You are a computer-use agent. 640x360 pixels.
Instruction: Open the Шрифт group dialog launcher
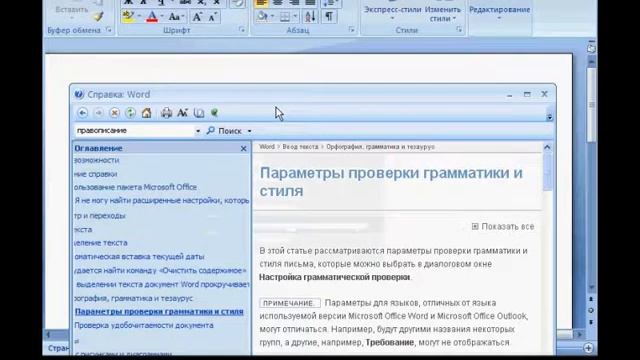242,30
